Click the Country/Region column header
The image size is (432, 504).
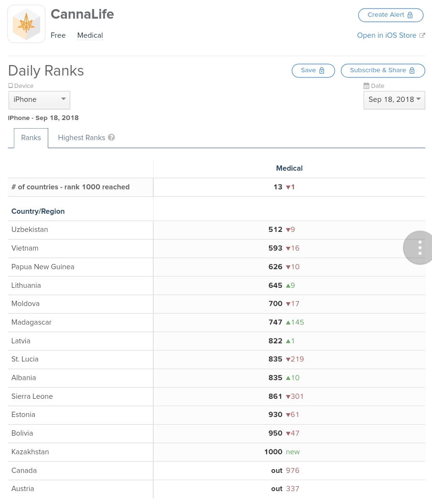point(37,211)
